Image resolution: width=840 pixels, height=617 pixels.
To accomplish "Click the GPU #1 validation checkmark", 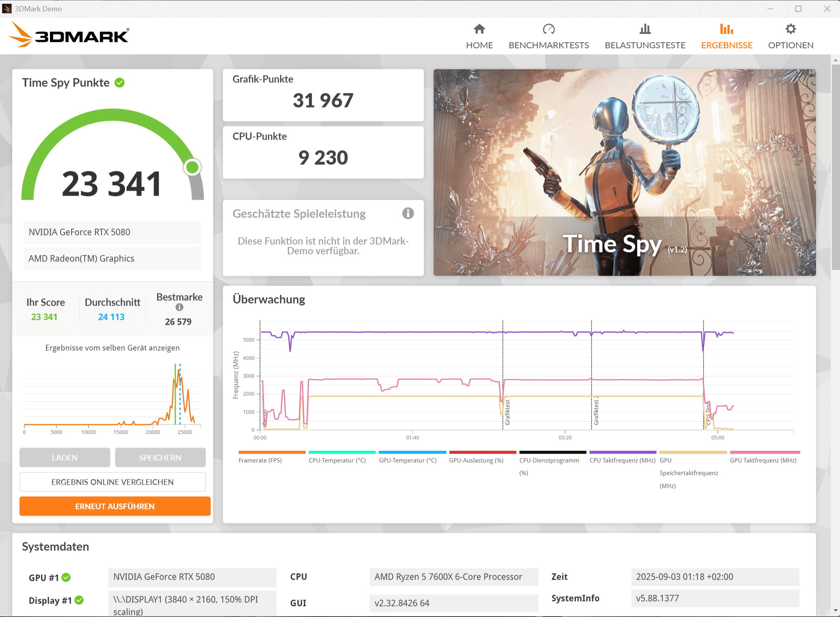I will pyautogui.click(x=66, y=577).
